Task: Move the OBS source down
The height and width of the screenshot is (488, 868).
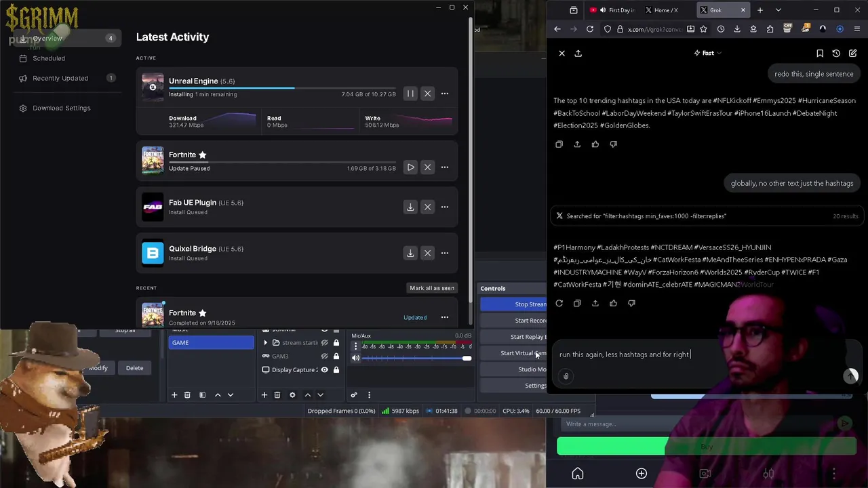Action: 321,395
